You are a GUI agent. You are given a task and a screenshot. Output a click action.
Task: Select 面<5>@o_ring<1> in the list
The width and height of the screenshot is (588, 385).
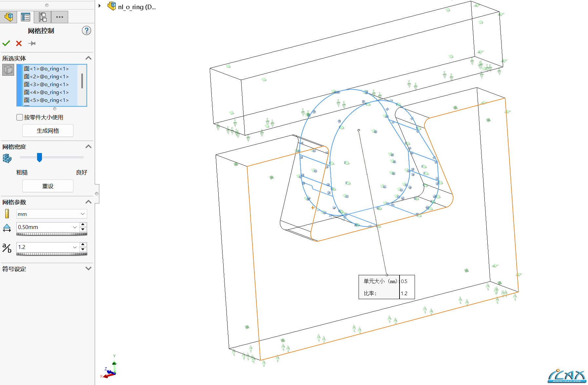click(x=46, y=100)
